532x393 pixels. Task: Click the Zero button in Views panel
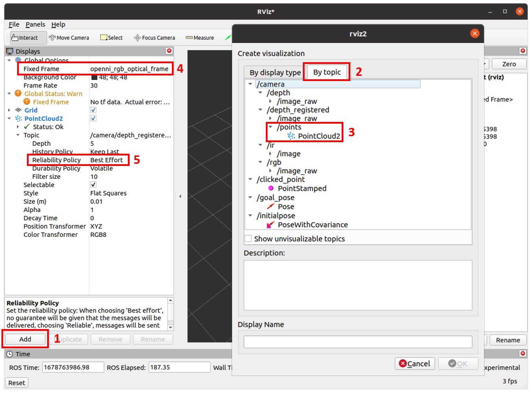click(x=509, y=64)
